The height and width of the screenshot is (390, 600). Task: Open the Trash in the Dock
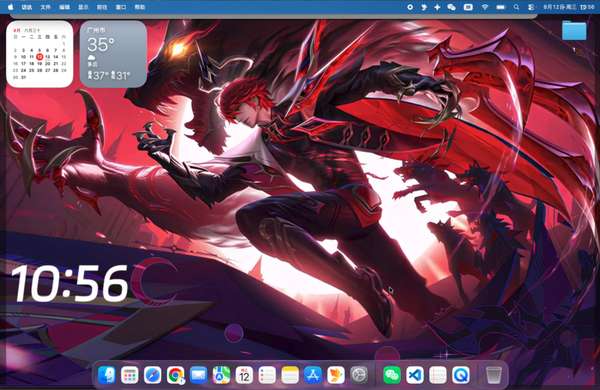pyautogui.click(x=494, y=375)
